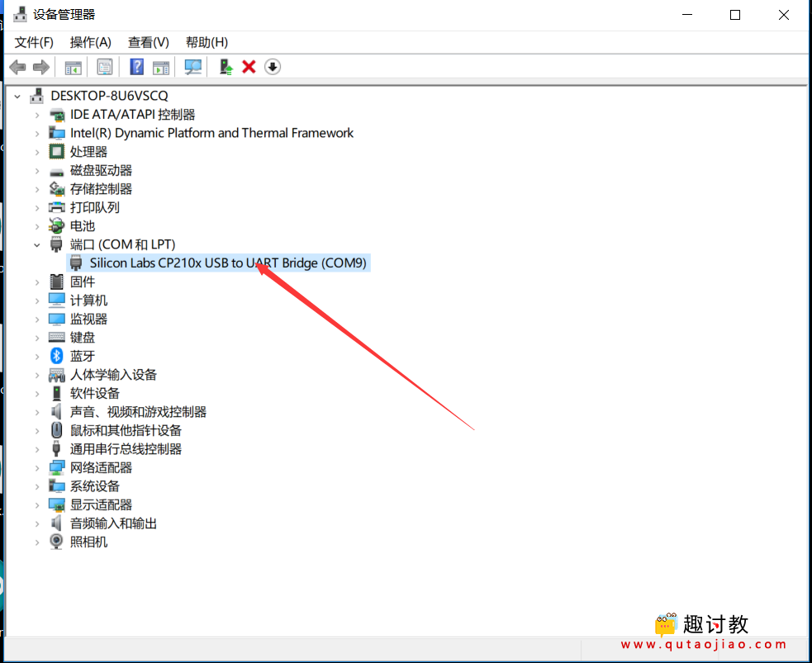Expand the IDE ATA/ATAPI 控制器 node
The width and height of the screenshot is (812, 663).
pyautogui.click(x=37, y=115)
